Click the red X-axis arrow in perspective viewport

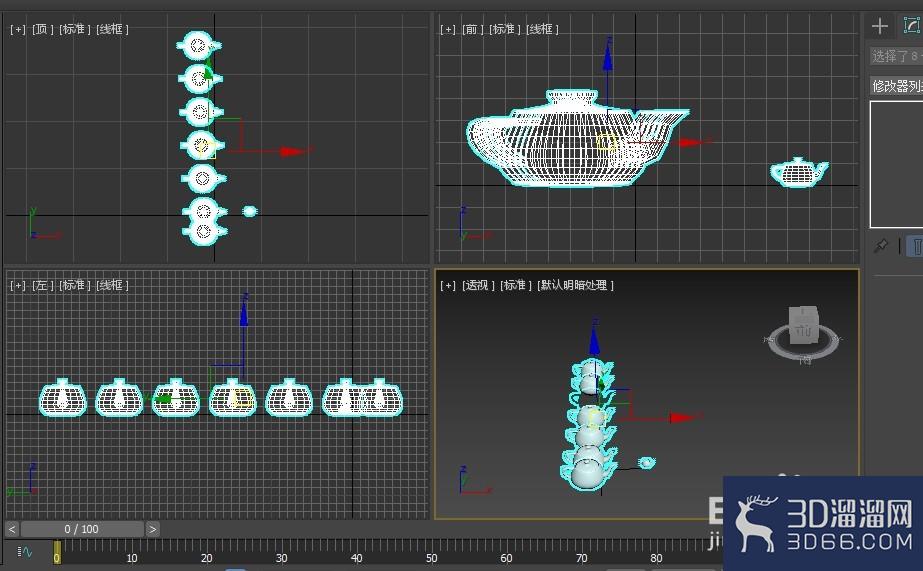coord(683,417)
